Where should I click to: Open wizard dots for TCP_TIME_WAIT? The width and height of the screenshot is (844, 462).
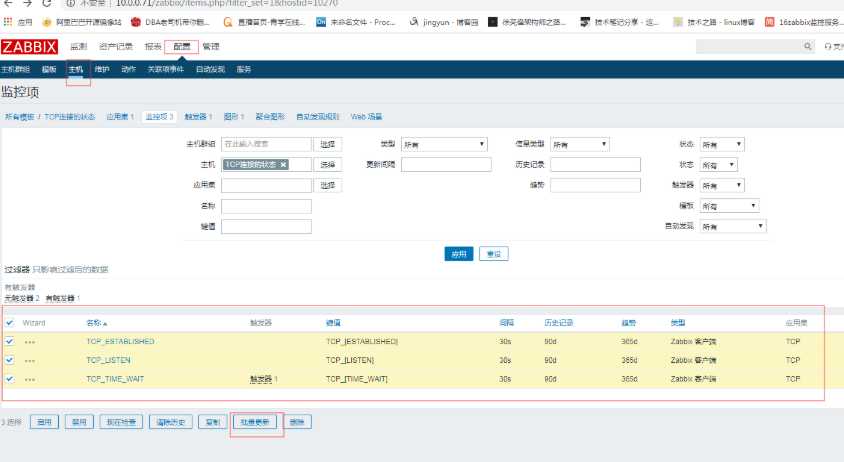[30, 379]
